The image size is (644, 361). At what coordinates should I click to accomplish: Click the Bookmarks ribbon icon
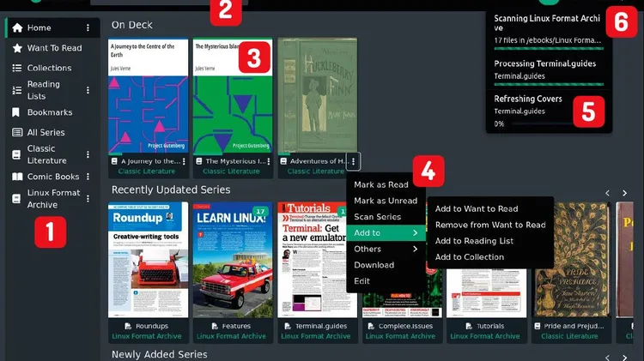click(15, 112)
